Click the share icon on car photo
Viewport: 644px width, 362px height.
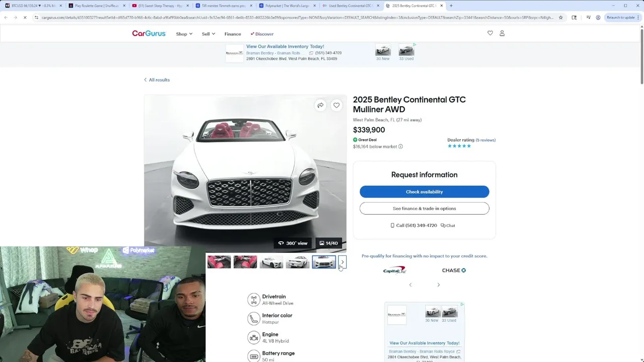click(x=320, y=105)
